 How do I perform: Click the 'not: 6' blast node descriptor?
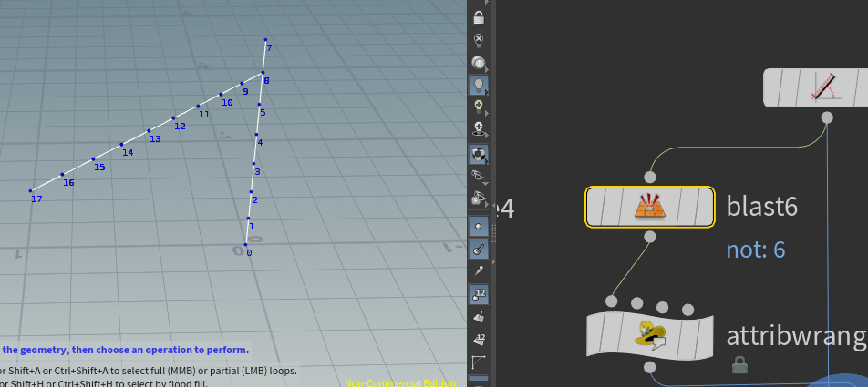point(756,250)
